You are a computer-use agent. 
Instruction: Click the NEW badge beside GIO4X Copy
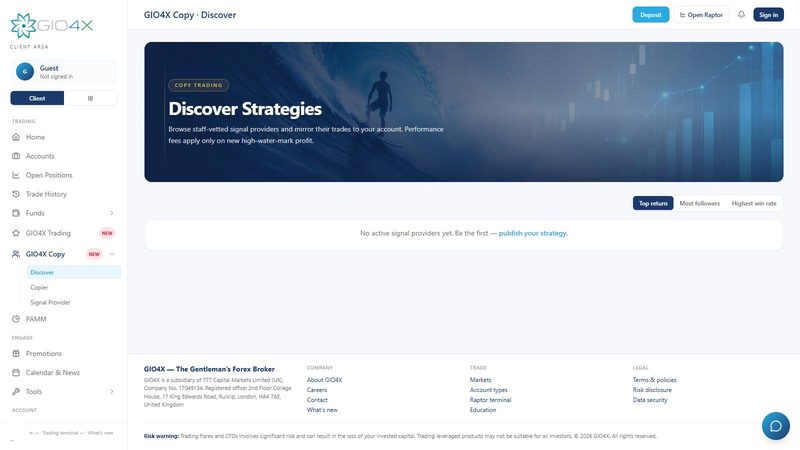(x=94, y=254)
